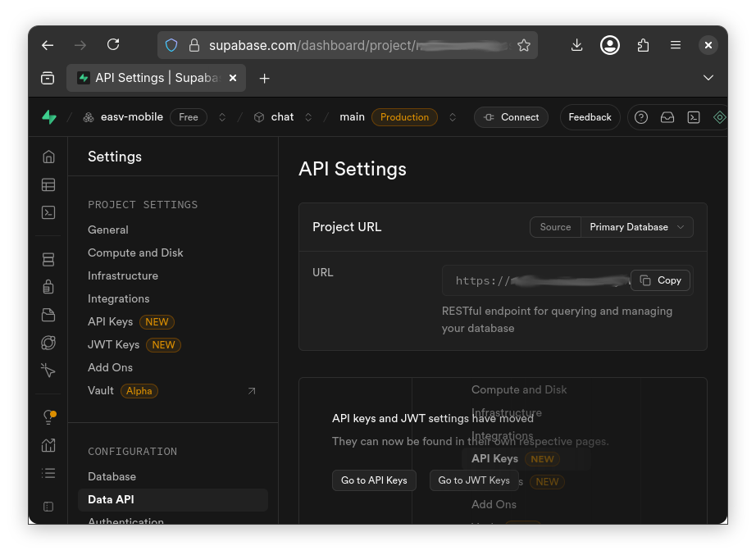756x555 pixels.
Task: Open the Database sidebar icon
Action: point(48,259)
